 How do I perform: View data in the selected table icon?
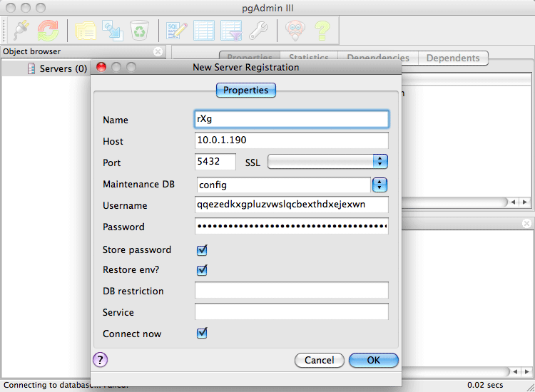pyautogui.click(x=204, y=31)
